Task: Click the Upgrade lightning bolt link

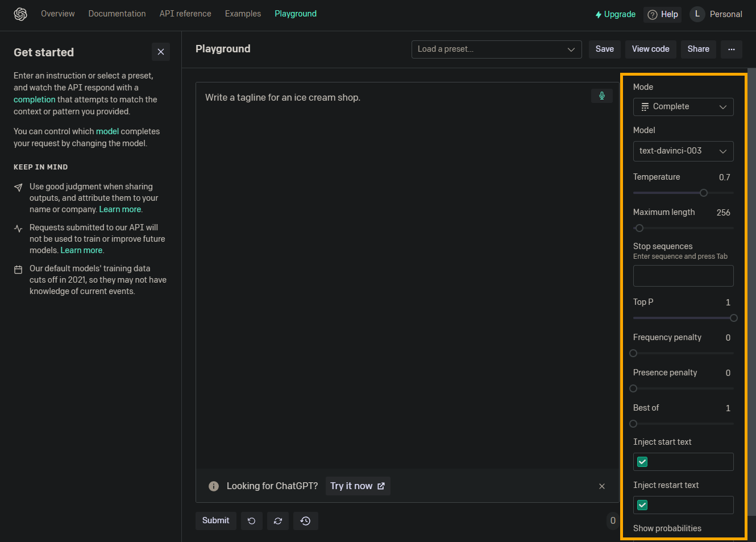Action: pos(615,14)
